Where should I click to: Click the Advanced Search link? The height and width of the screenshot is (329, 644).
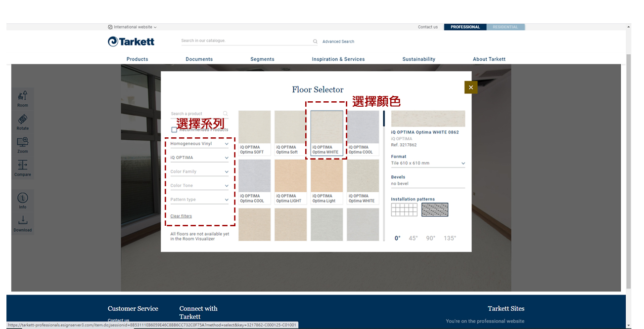tap(338, 41)
